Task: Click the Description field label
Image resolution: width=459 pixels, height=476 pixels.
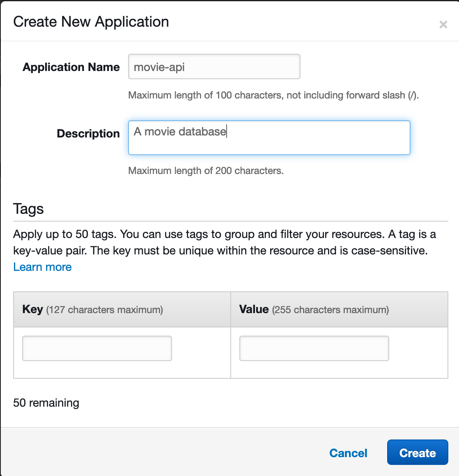Action: point(88,133)
